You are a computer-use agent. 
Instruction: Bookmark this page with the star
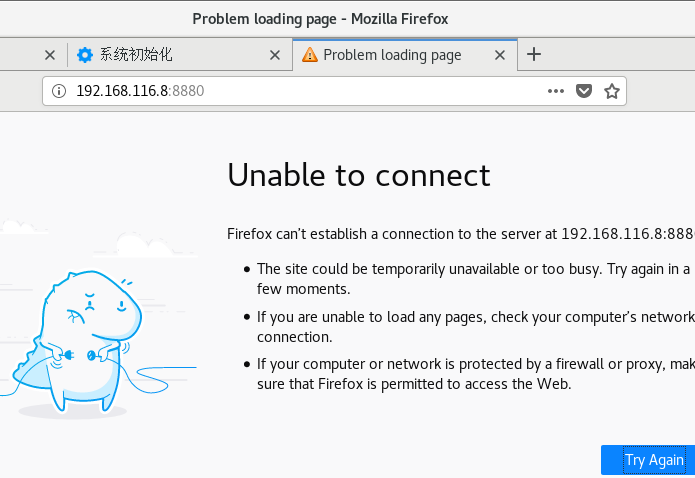point(612,91)
